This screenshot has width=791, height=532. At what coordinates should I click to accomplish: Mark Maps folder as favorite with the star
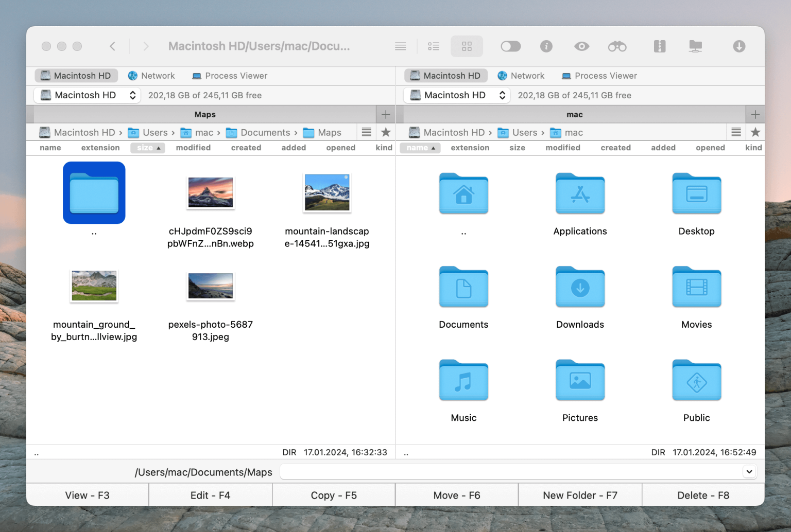[386, 132]
